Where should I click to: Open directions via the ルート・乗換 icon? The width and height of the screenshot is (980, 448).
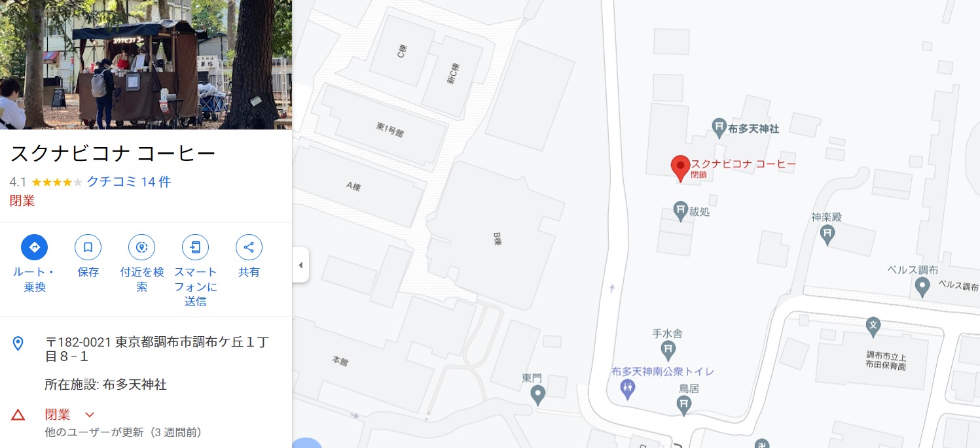coord(35,247)
